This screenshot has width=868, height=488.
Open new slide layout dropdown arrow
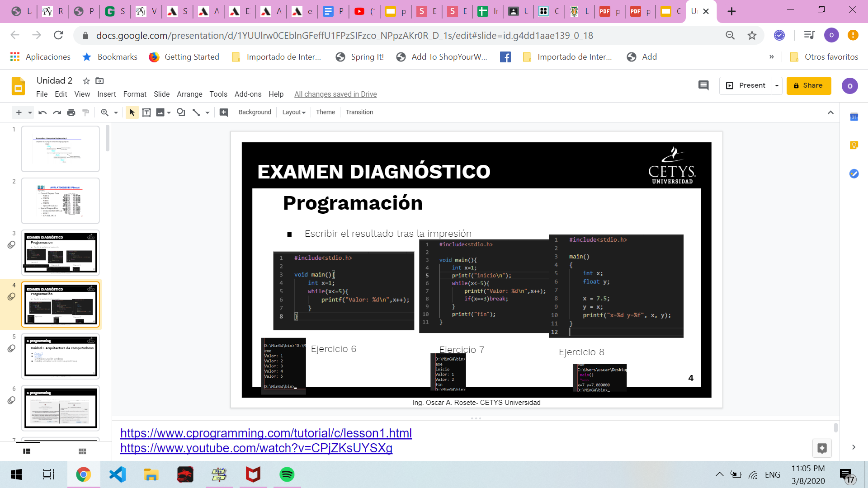30,113
